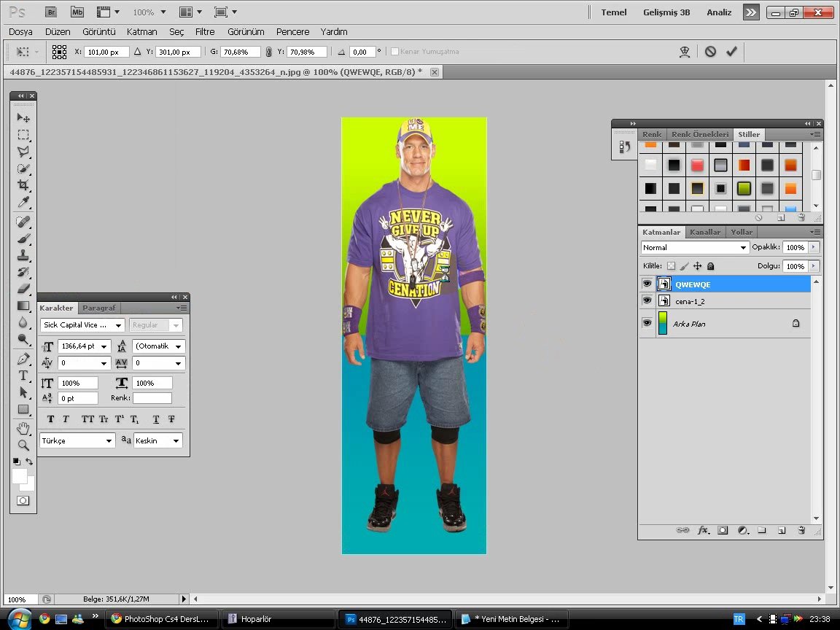Switch to the Analiz workspace
Viewport: 840px width, 630px height.
click(x=719, y=12)
